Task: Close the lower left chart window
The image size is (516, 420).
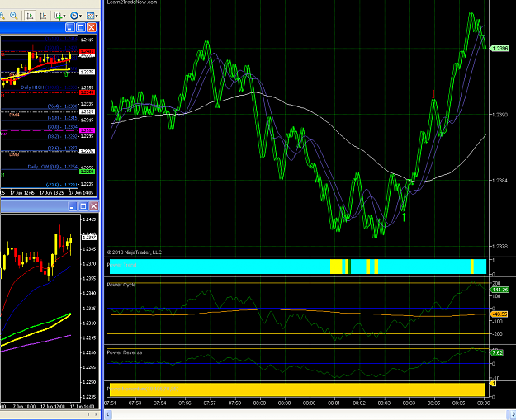Action: tap(94, 206)
